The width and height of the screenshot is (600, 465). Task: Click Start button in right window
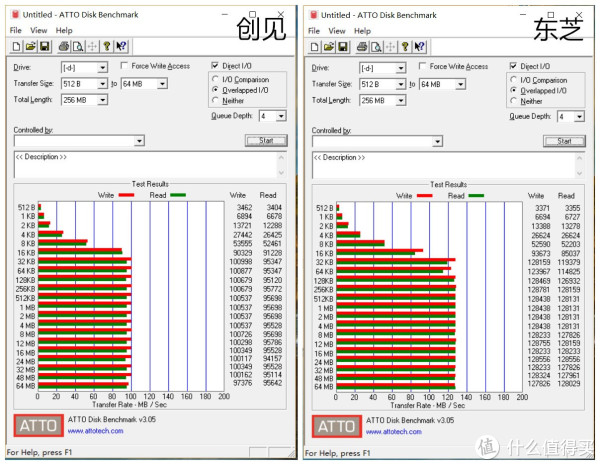[564, 141]
